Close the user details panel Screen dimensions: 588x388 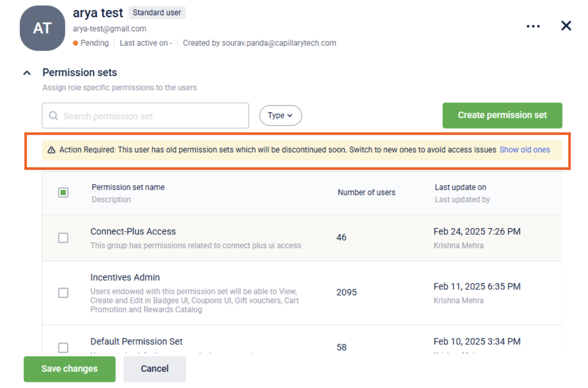566,26
